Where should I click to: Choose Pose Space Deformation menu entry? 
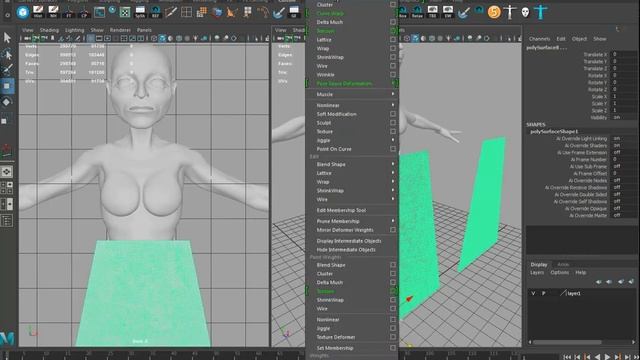click(344, 84)
